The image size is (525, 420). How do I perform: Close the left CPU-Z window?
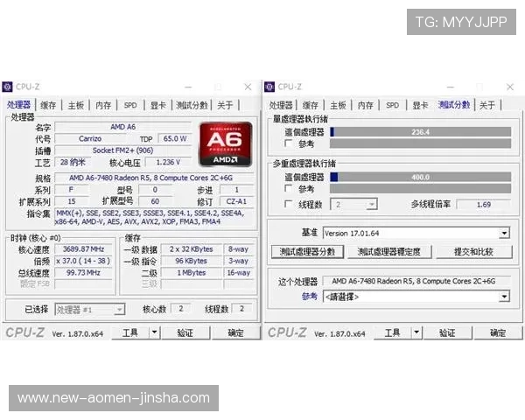tap(248, 87)
